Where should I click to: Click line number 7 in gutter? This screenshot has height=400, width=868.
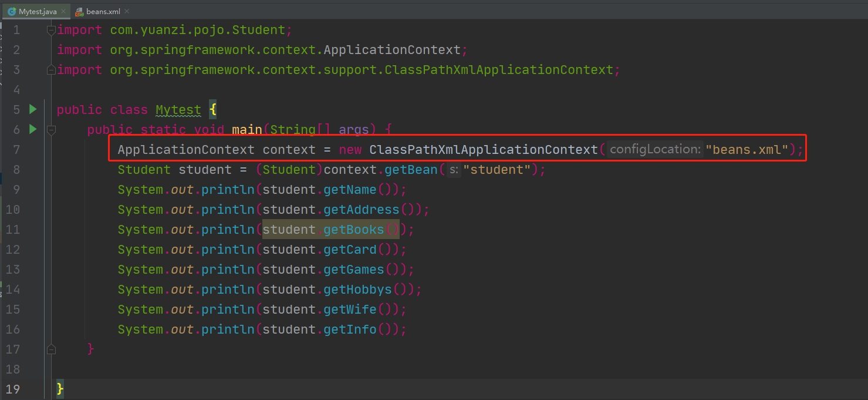point(16,150)
